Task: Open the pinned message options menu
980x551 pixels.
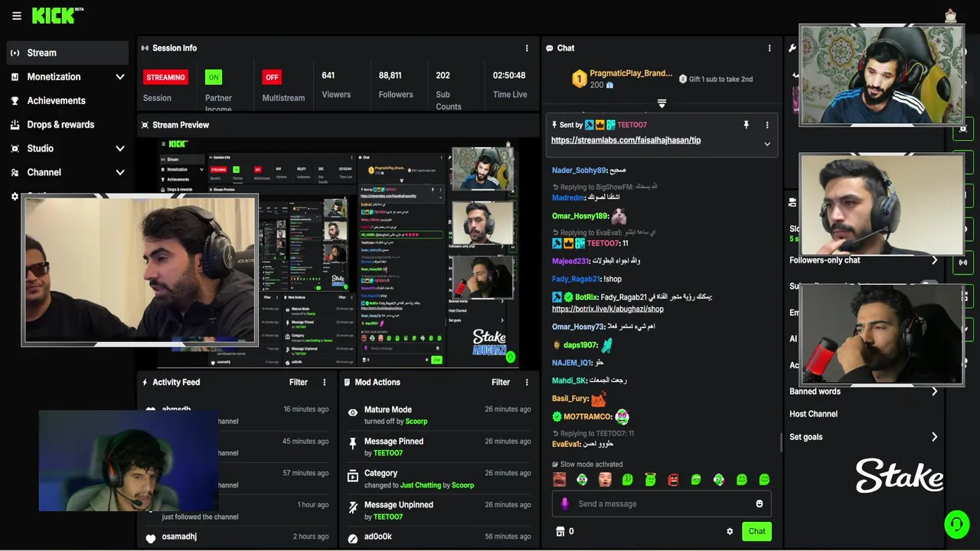Action: (x=767, y=125)
